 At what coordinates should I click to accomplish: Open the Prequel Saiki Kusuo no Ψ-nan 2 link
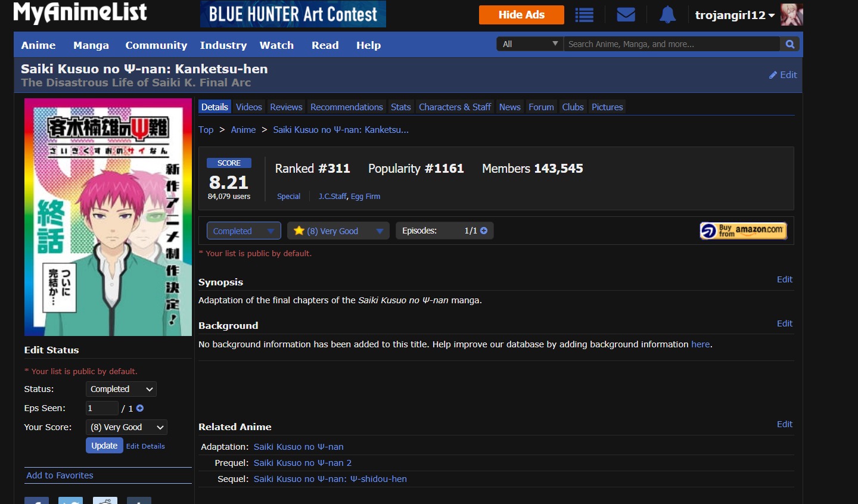303,463
